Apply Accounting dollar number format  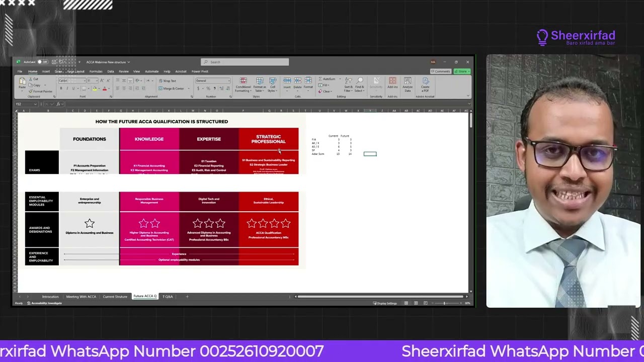point(198,89)
